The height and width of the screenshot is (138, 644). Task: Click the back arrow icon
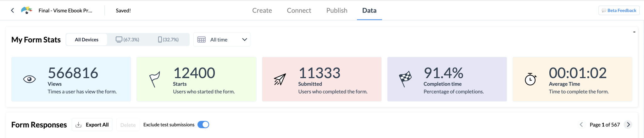pos(13,10)
